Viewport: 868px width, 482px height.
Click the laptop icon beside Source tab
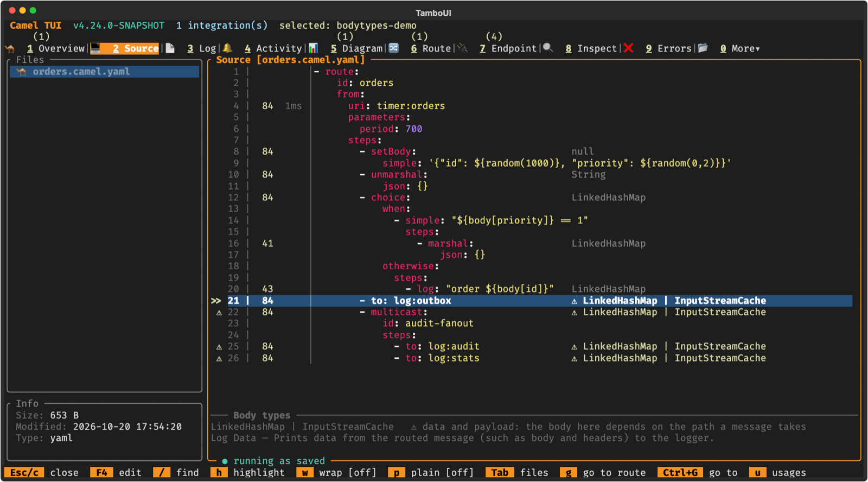pos(95,48)
